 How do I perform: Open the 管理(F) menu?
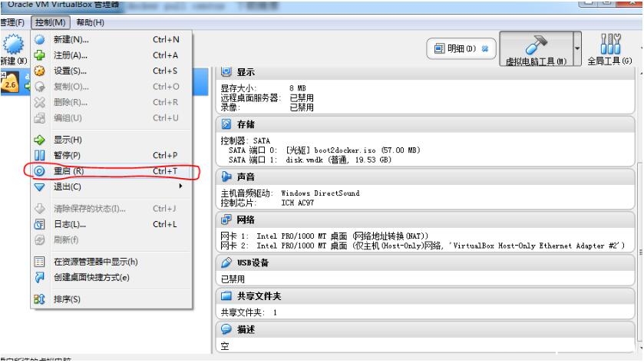click(12, 22)
